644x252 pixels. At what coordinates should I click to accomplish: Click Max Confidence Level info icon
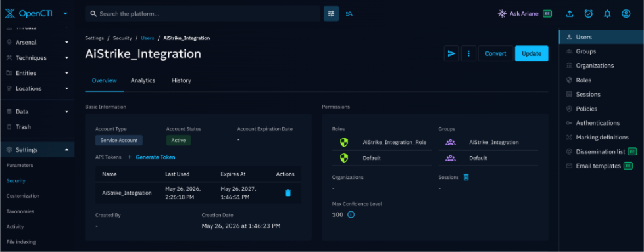(x=351, y=214)
